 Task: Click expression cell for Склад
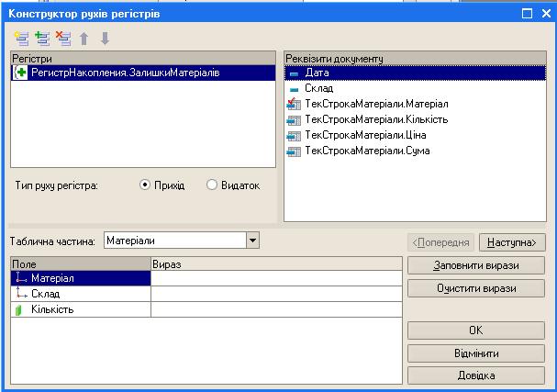pyautogui.click(x=276, y=294)
